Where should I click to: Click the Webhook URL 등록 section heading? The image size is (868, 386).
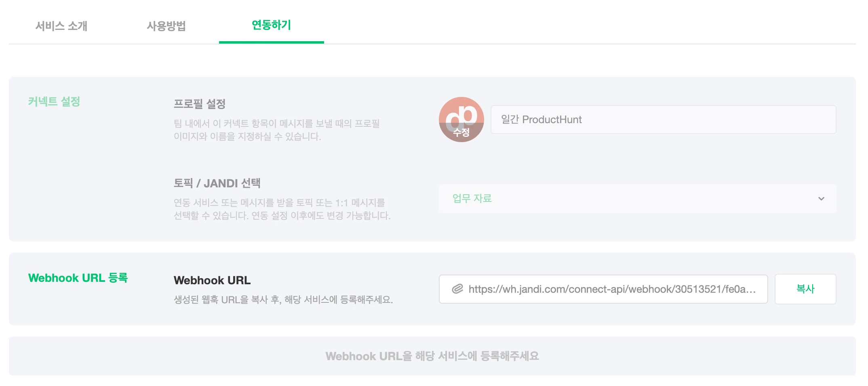click(x=78, y=278)
